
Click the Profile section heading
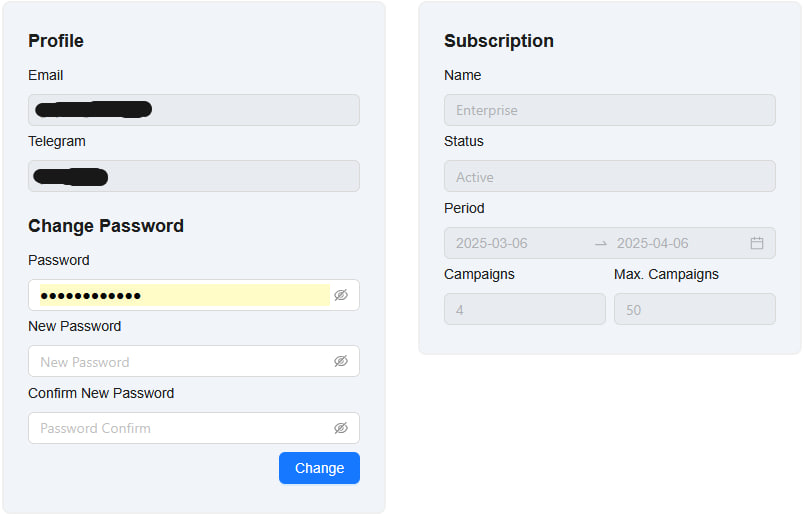click(56, 41)
